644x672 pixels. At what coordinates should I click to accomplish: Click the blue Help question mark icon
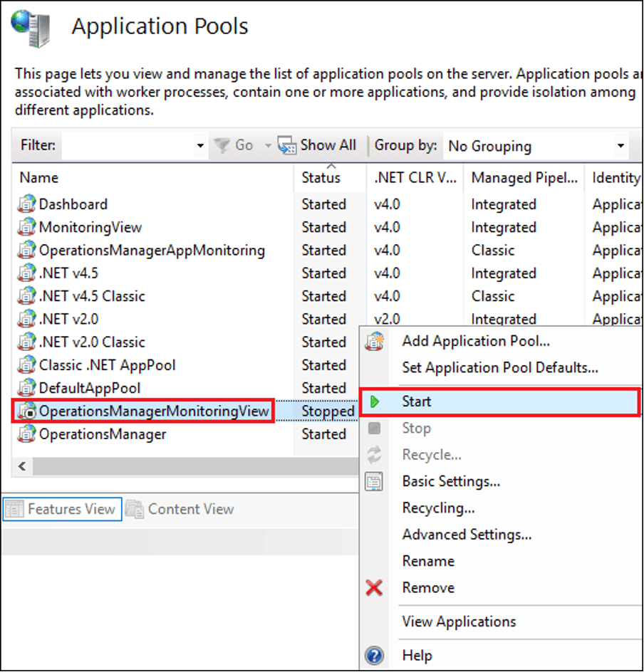[374, 656]
